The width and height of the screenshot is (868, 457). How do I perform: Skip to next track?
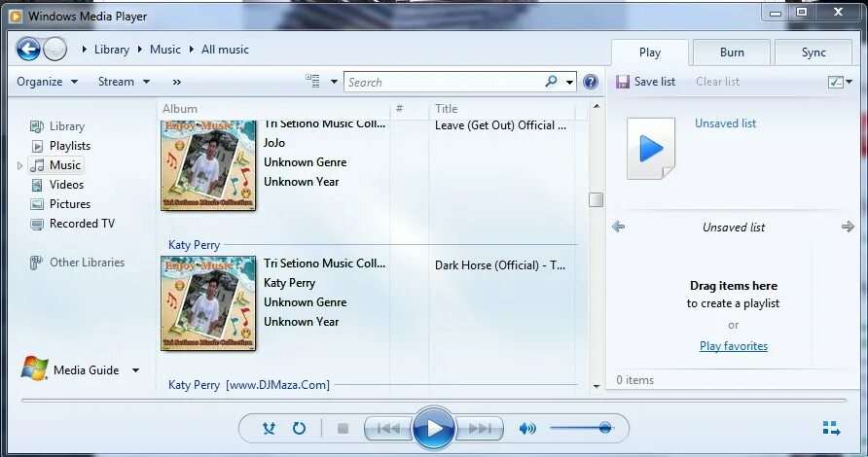click(480, 428)
